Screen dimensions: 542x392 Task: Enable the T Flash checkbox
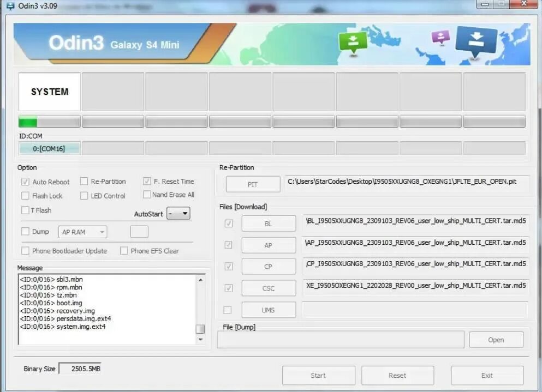(25, 210)
